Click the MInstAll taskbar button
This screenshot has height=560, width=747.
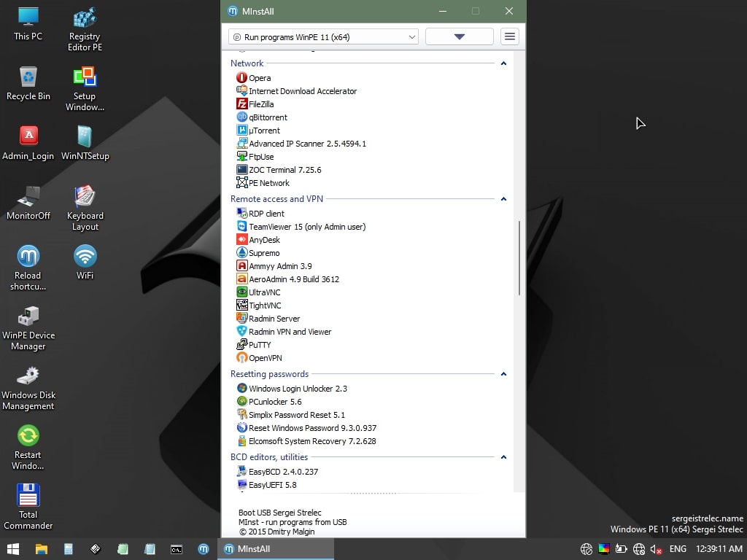point(276,549)
